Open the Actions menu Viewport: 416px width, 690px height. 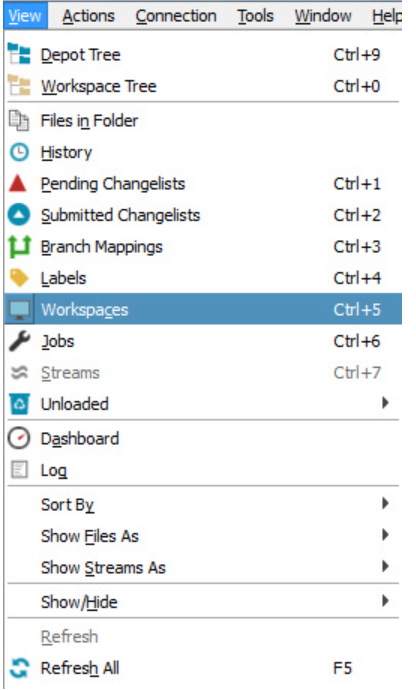[x=88, y=16]
